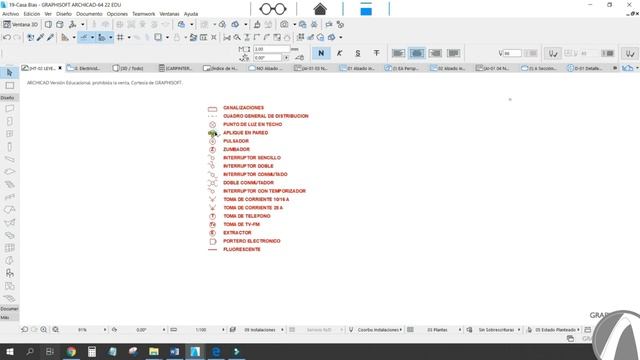Viewport: 640px width, 360px height.
Task: Select the Door tool in the toolbox
Action: [x=9, y=122]
